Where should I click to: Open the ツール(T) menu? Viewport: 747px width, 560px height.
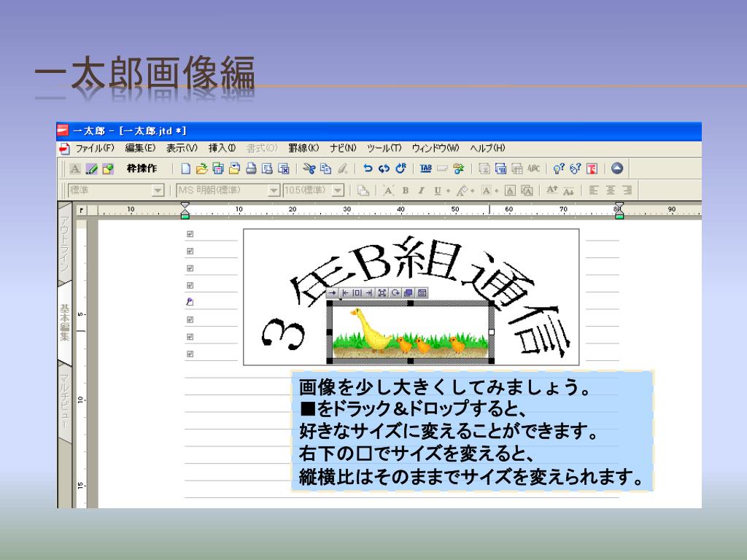coord(384,148)
